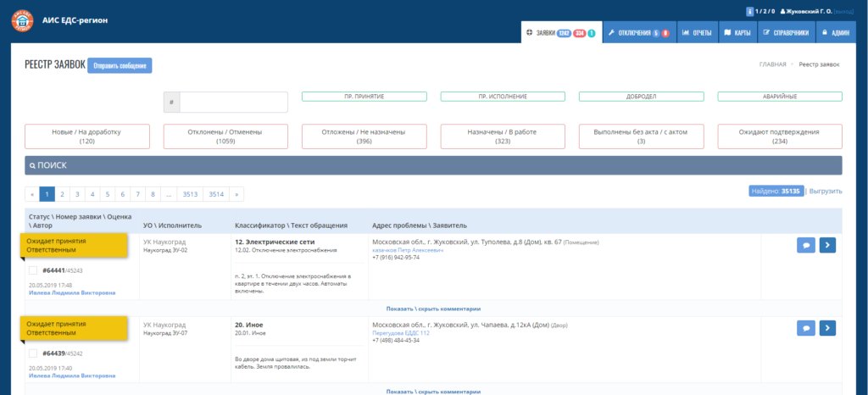Filter Новые / На доработку requests
This screenshot has height=395, width=868.
pos(87,136)
